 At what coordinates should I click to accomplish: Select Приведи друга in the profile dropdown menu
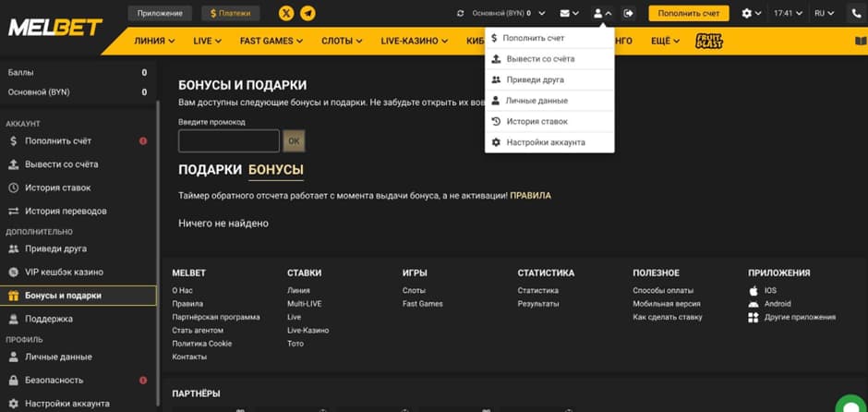coord(549,79)
